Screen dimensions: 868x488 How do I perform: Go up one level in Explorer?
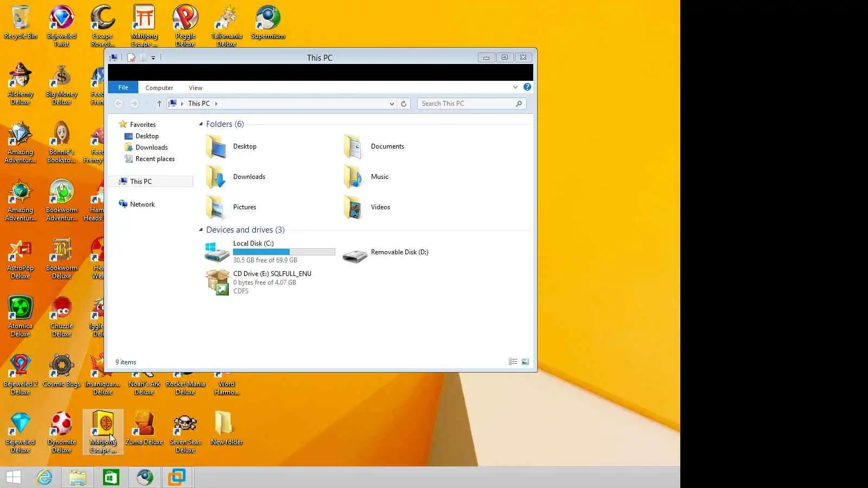[x=159, y=104]
